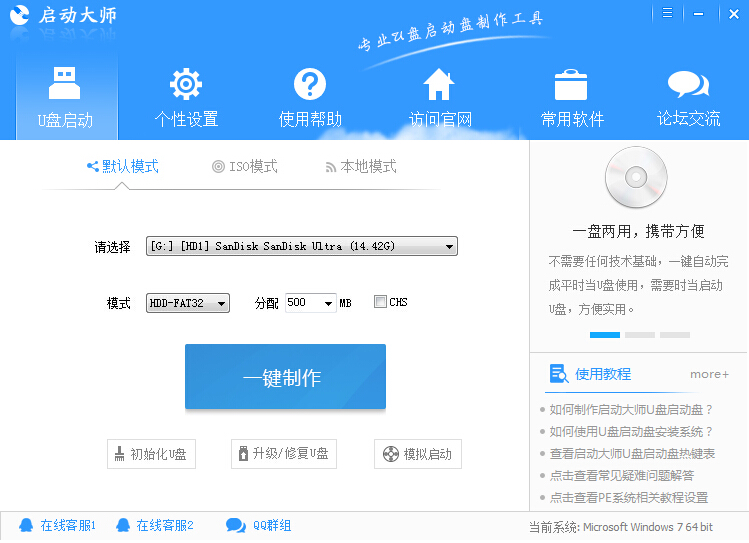The width and height of the screenshot is (749, 543).
Task: Switch to 默认模式 tab
Action: 123,166
